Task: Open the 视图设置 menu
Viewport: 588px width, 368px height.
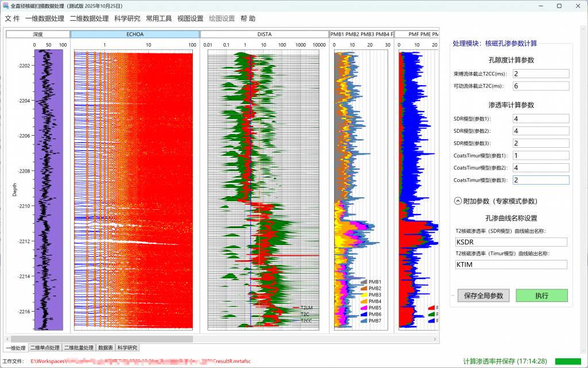Action: [190, 18]
